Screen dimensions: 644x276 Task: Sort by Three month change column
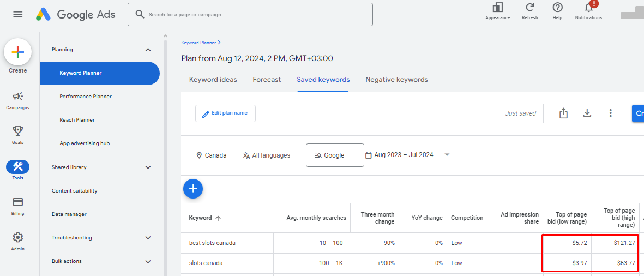tap(377, 218)
